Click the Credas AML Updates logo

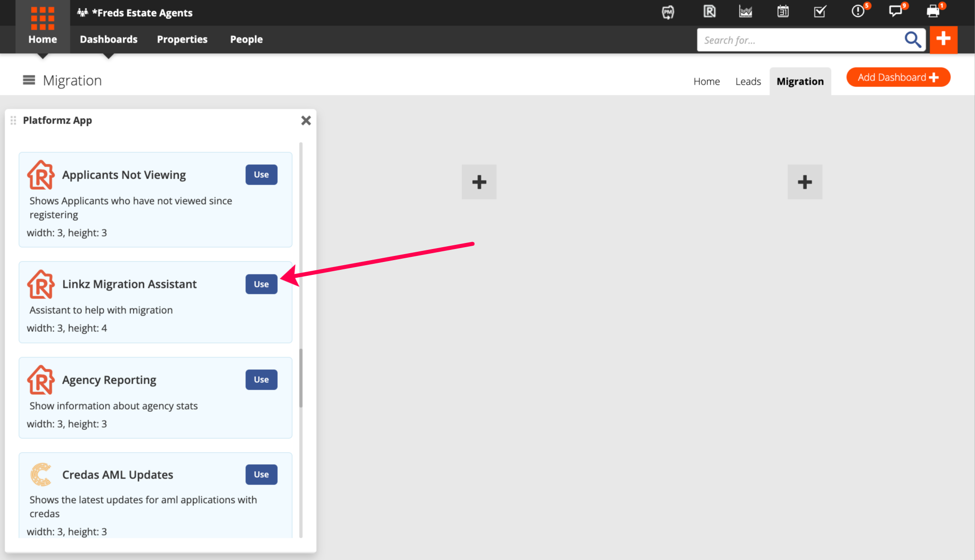(41, 475)
